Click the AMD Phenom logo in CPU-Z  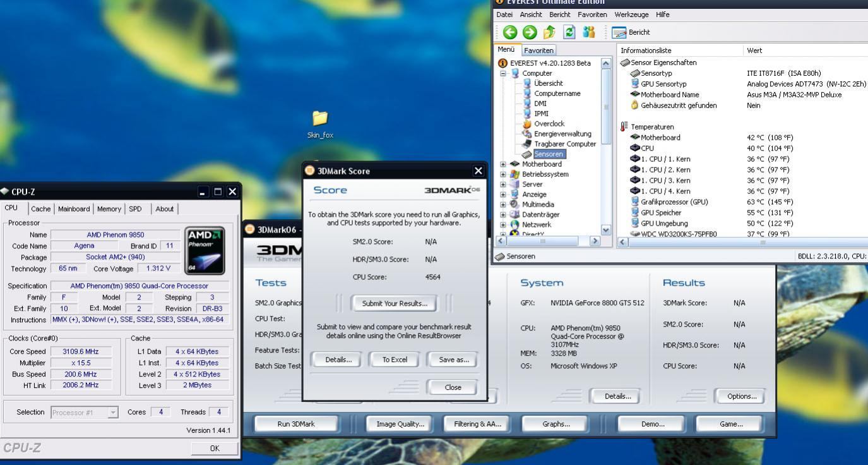click(x=205, y=251)
